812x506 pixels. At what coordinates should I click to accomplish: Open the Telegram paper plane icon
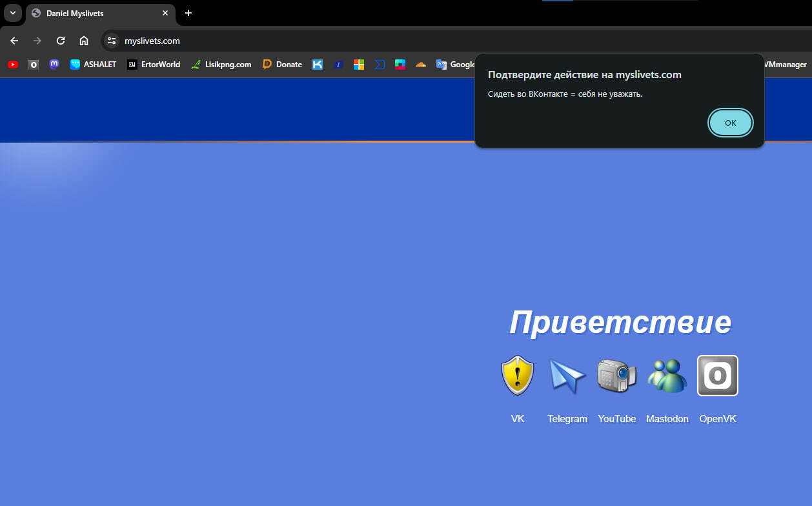tap(567, 376)
